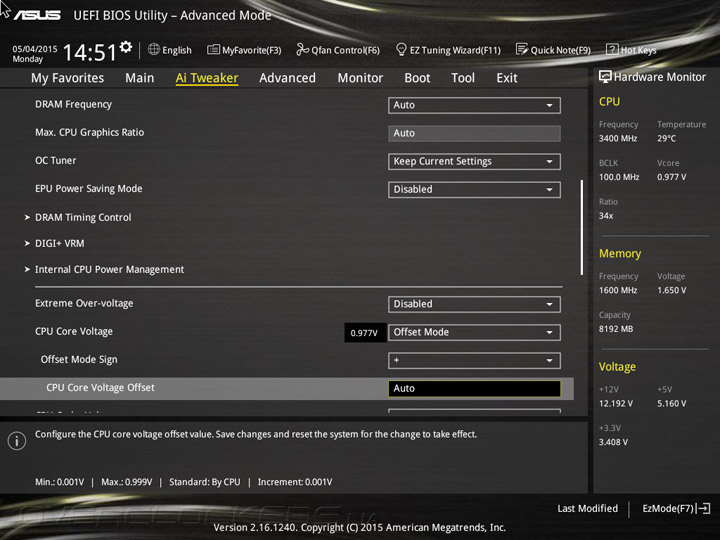Screen dimensions: 720x540
Task: Click the English language button
Action: 170,50
